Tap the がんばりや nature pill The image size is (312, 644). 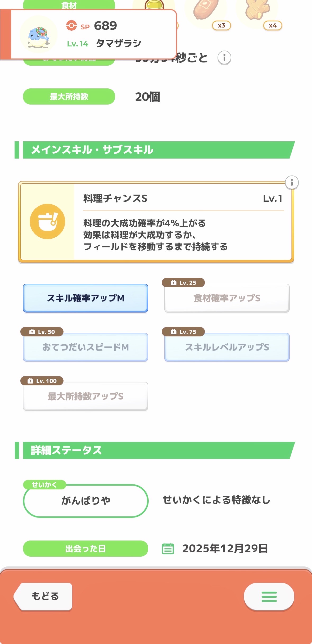[x=85, y=501]
